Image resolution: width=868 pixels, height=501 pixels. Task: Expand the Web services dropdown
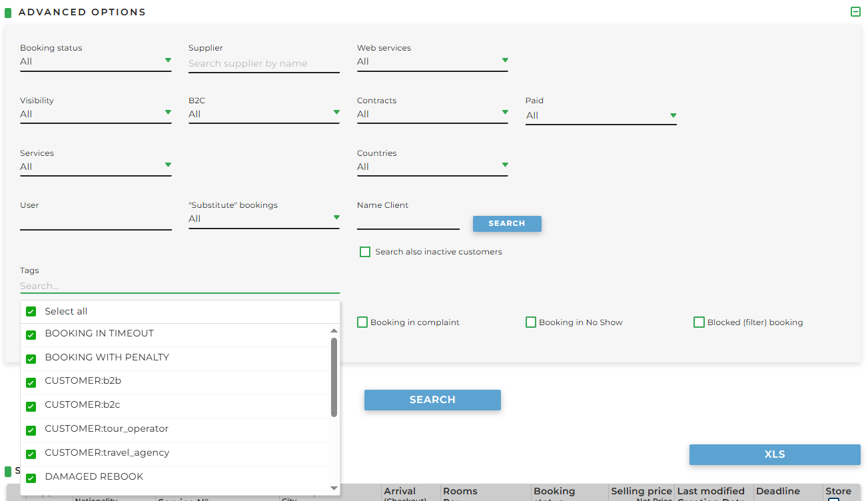[432, 62]
